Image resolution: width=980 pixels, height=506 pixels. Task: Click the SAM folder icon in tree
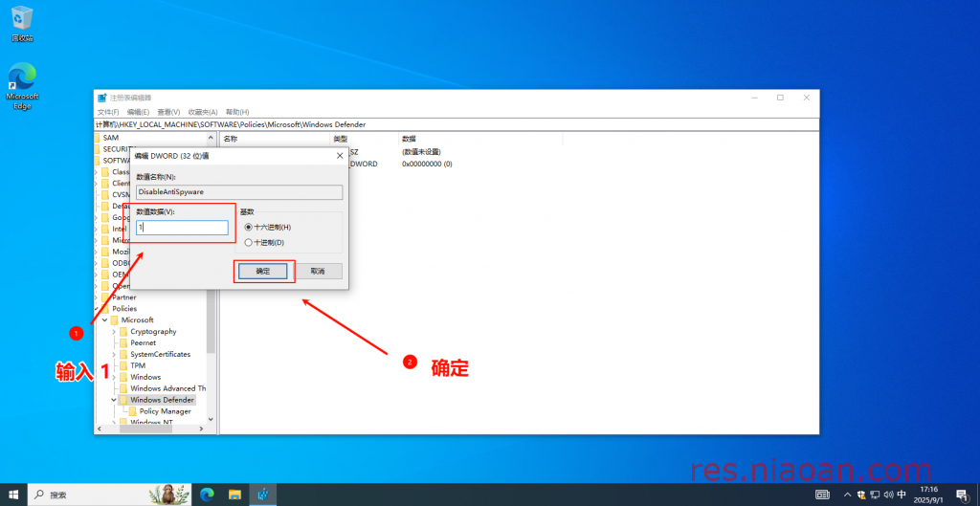(97, 138)
